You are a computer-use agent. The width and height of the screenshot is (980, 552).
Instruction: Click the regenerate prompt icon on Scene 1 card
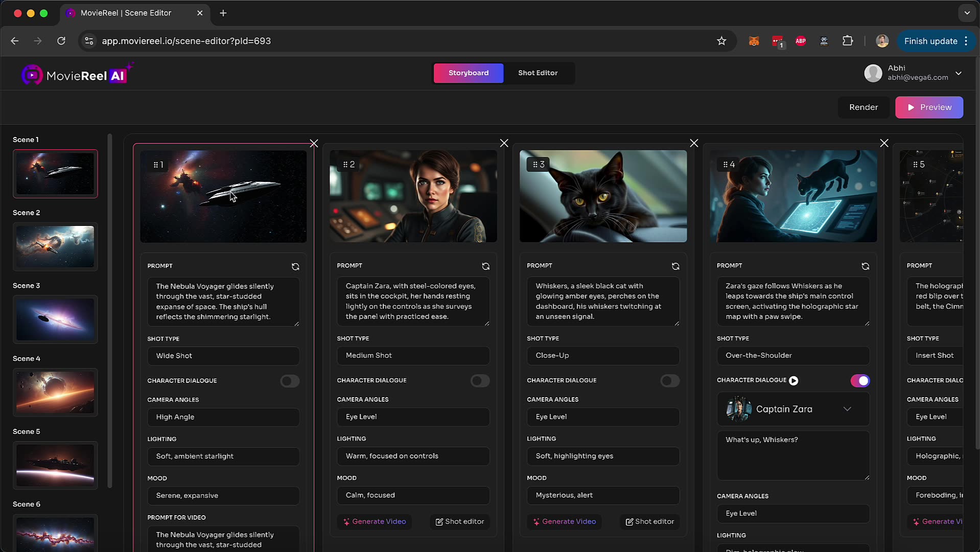(x=295, y=266)
